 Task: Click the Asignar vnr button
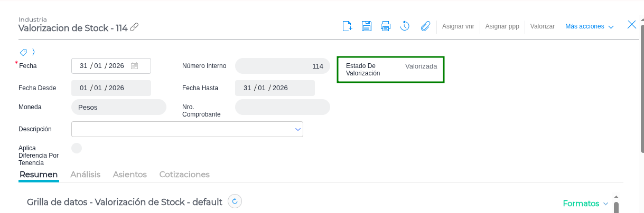[x=458, y=26]
